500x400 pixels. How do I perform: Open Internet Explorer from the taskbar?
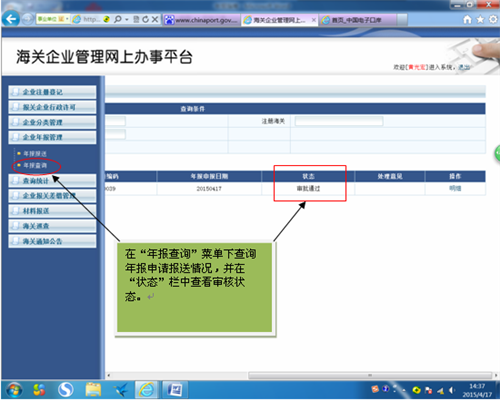click(146, 390)
